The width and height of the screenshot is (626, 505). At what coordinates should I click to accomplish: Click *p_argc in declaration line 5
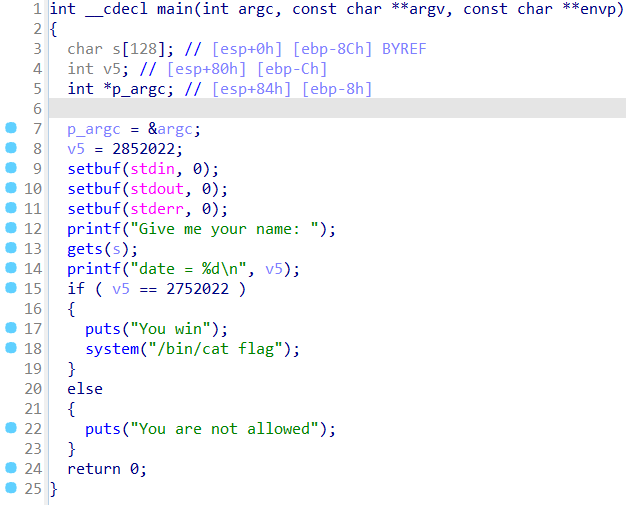pos(134,89)
